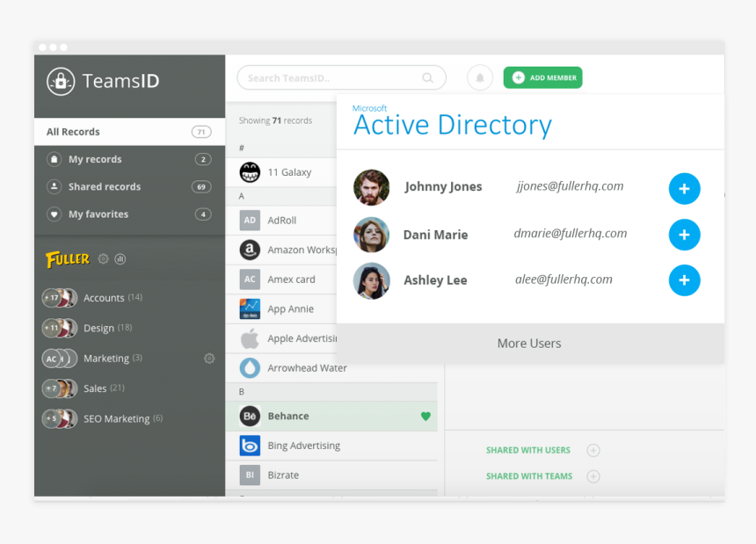The image size is (756, 544).
Task: Click the Fuller organization logo
Action: [x=68, y=259]
